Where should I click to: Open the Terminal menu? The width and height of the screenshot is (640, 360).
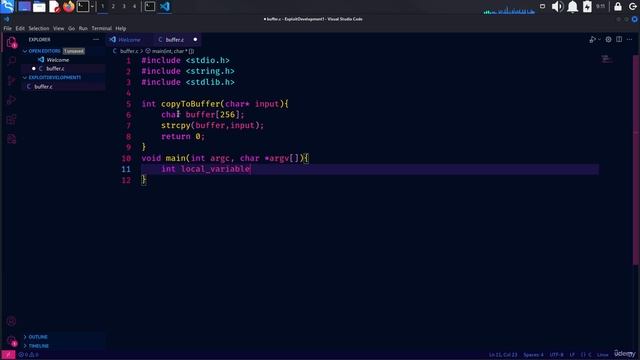102,29
